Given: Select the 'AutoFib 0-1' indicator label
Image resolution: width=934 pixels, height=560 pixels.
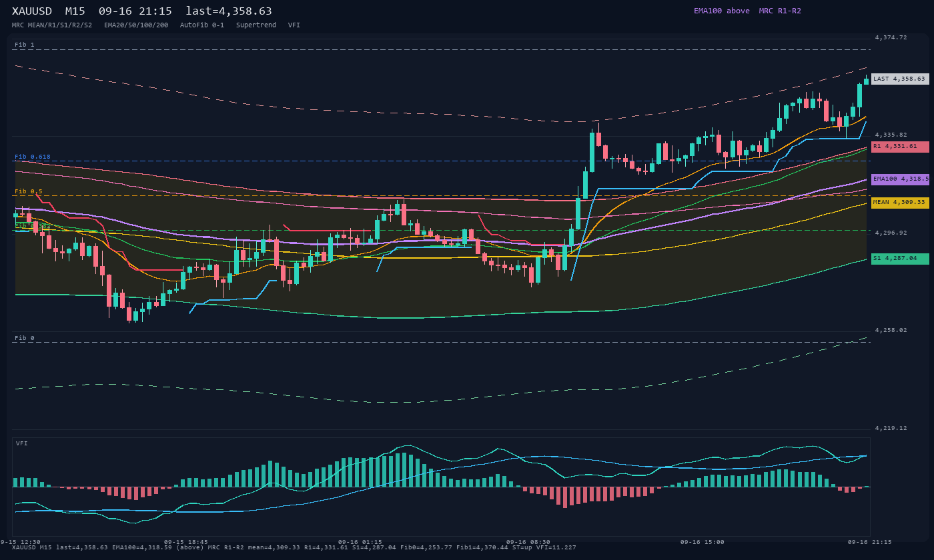Looking at the screenshot, I should (x=202, y=25).
